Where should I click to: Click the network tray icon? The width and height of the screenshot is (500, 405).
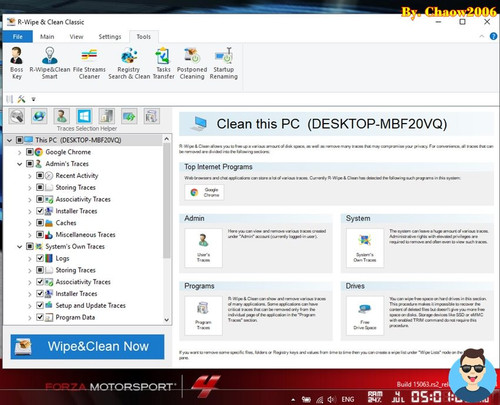319,399
